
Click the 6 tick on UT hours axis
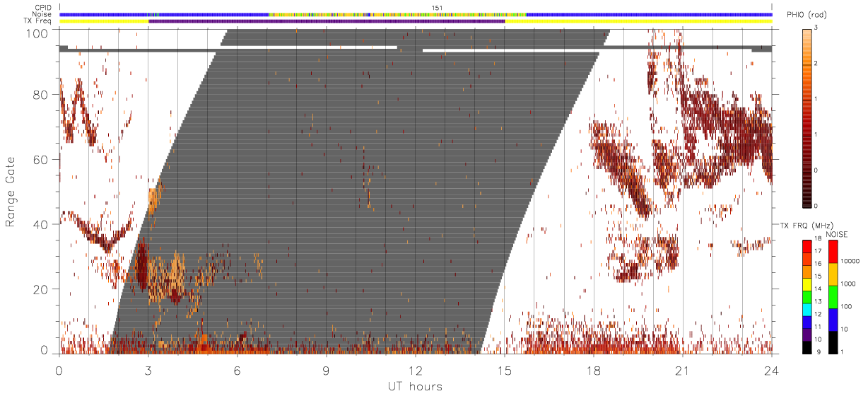[237, 371]
